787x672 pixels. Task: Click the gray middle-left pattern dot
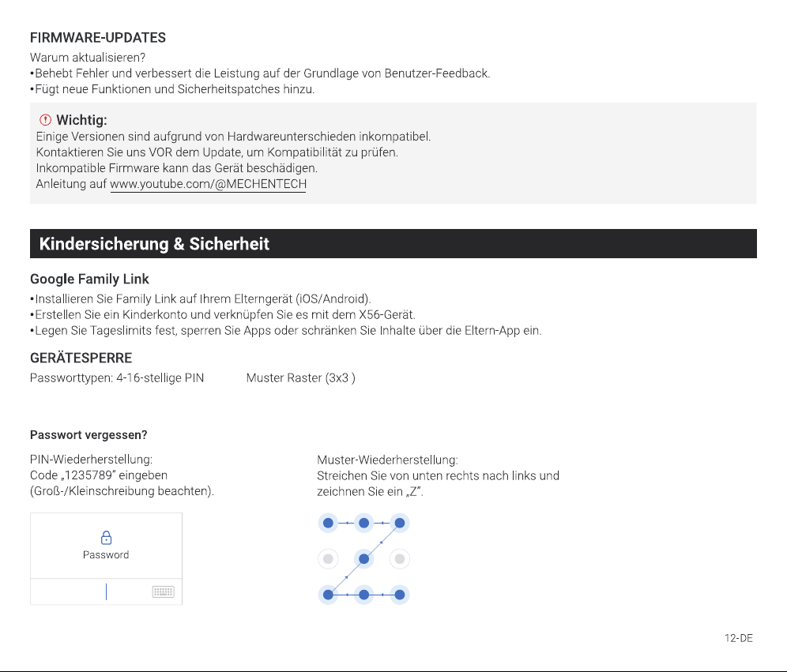click(328, 558)
